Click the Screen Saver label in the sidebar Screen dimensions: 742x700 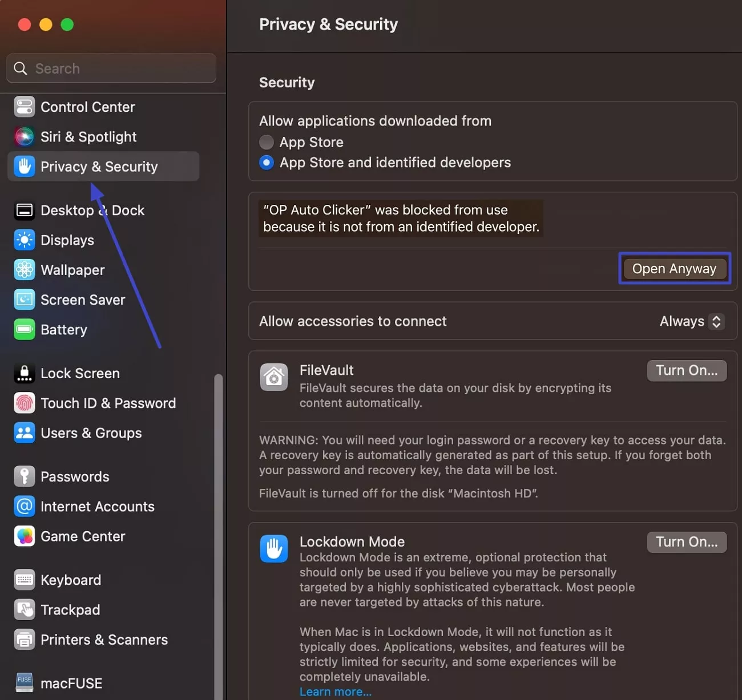pyautogui.click(x=83, y=300)
